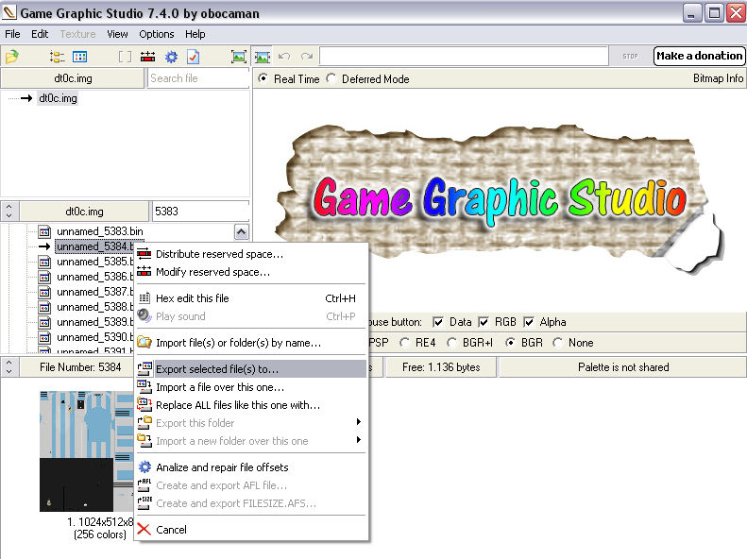Select the None radio button
Screen dimensions: 747x560
click(x=557, y=343)
